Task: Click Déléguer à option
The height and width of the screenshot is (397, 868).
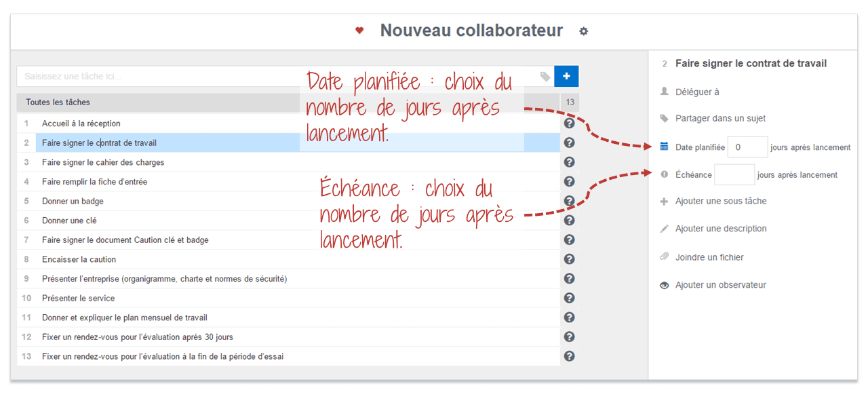Action: [697, 92]
